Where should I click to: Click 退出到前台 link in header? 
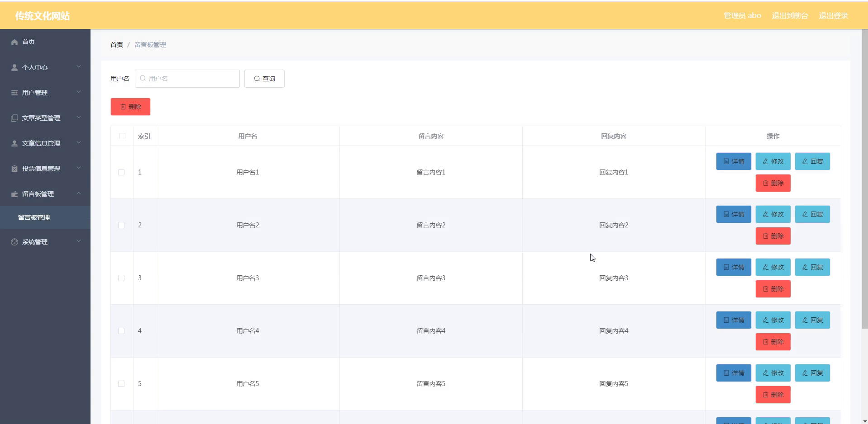coord(790,16)
